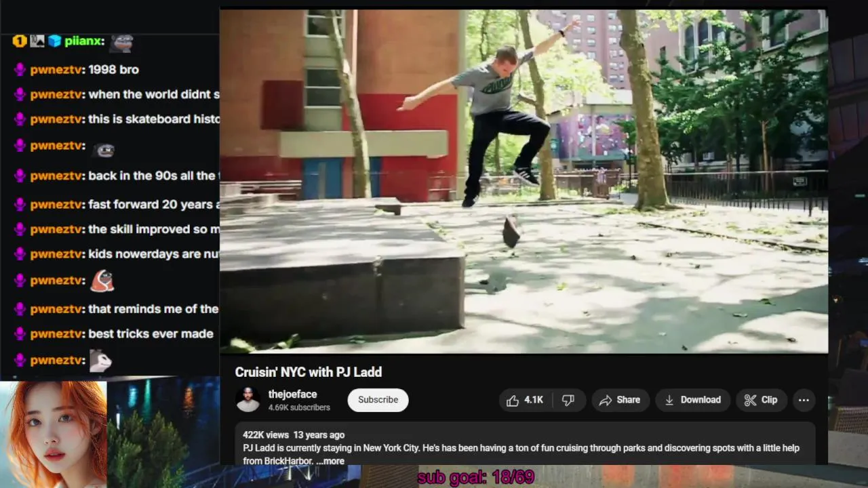Click microphone badge beside '1998 bro' message
Viewport: 868px width, 488px height.
tap(20, 69)
